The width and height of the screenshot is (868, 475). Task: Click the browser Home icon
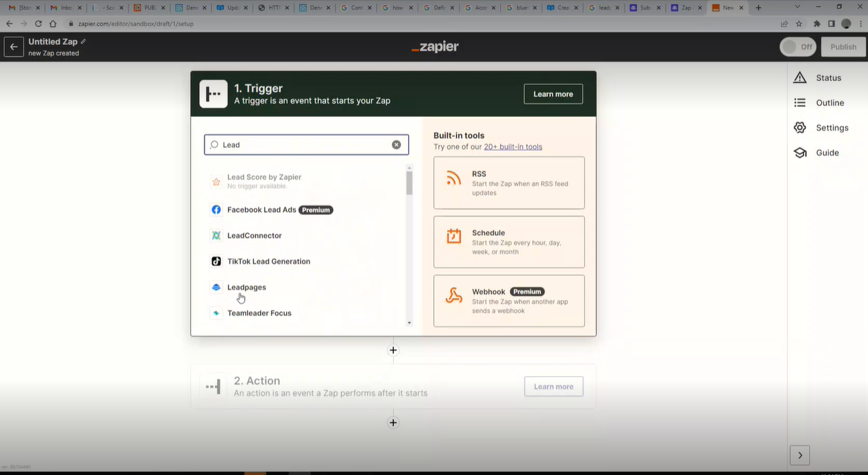(x=53, y=24)
